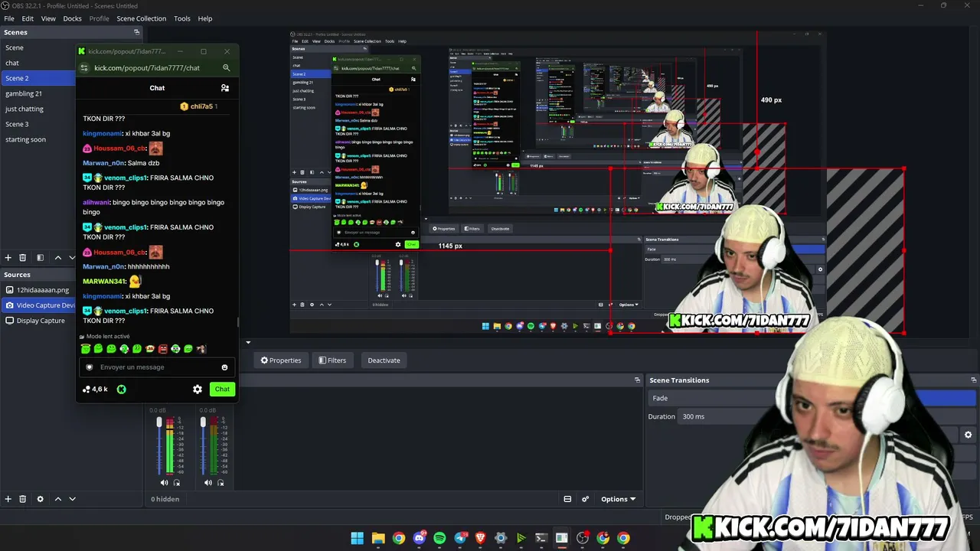Open the Scene Collection menu

coord(141,18)
